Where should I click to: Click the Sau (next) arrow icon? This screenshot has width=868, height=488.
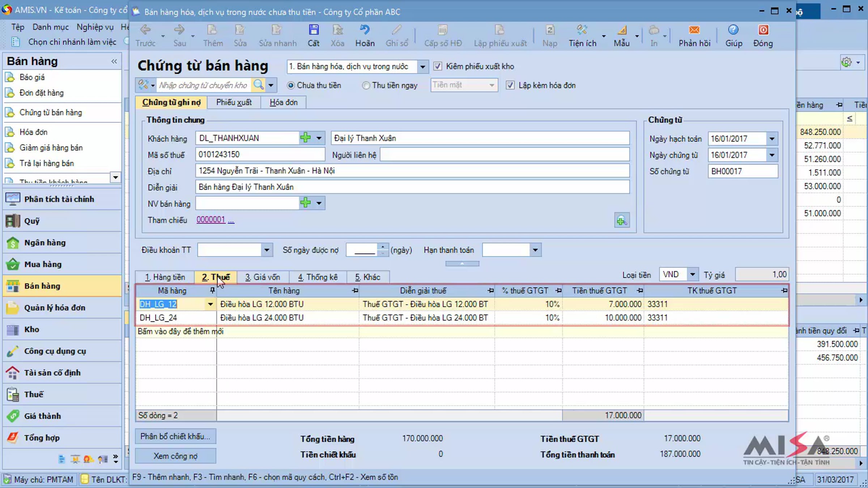pyautogui.click(x=179, y=30)
